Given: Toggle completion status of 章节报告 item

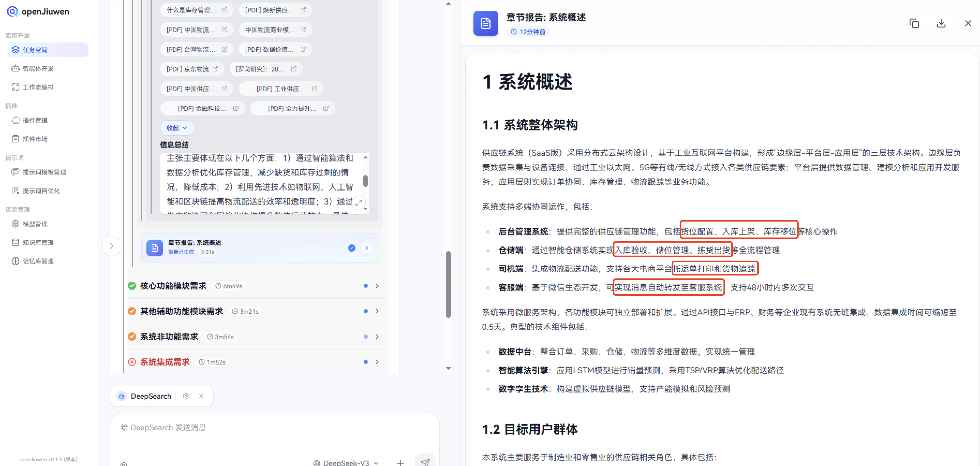Looking at the screenshot, I should click(352, 247).
